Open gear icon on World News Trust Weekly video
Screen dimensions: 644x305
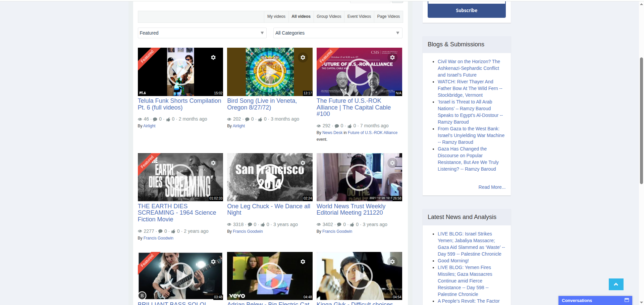392,163
